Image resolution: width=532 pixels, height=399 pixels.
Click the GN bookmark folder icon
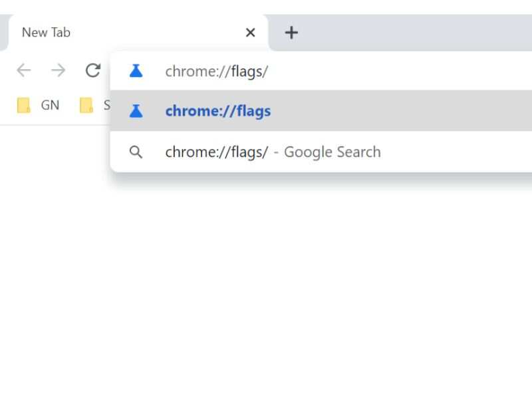tap(24, 105)
